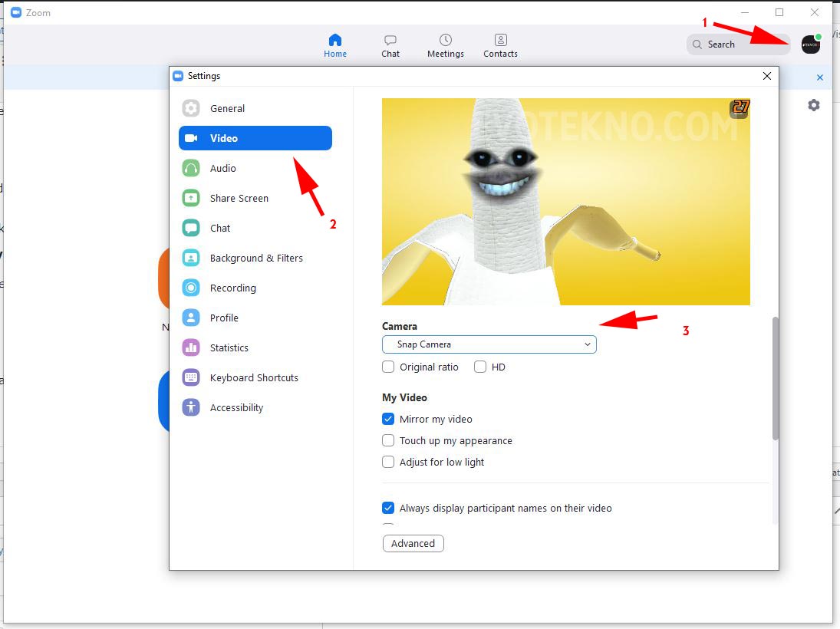Open Keyboard Shortcuts settings
The width and height of the screenshot is (840, 629).
point(253,377)
